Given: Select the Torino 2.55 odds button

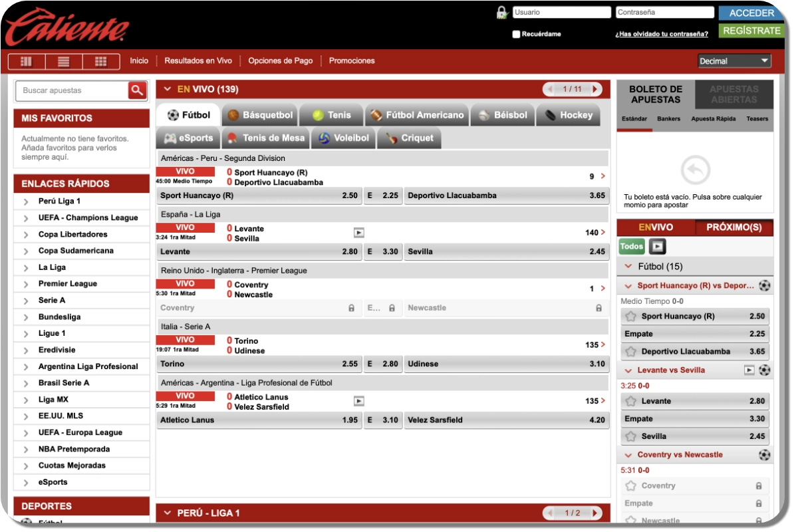Looking at the screenshot, I should coord(259,364).
